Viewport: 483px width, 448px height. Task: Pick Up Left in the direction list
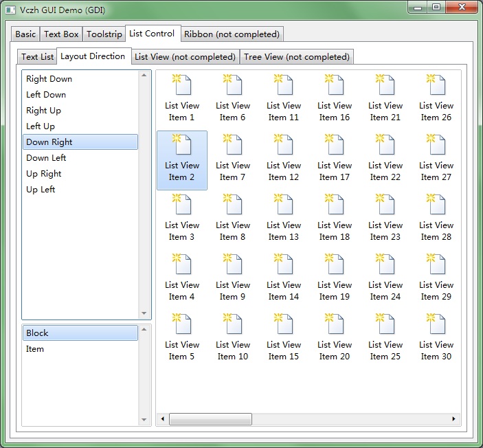(80, 189)
